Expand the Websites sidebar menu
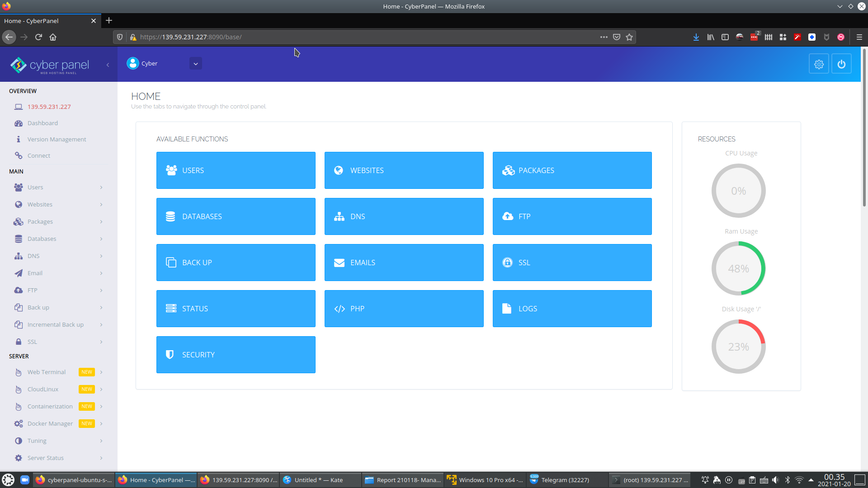The image size is (868, 488). click(59, 204)
